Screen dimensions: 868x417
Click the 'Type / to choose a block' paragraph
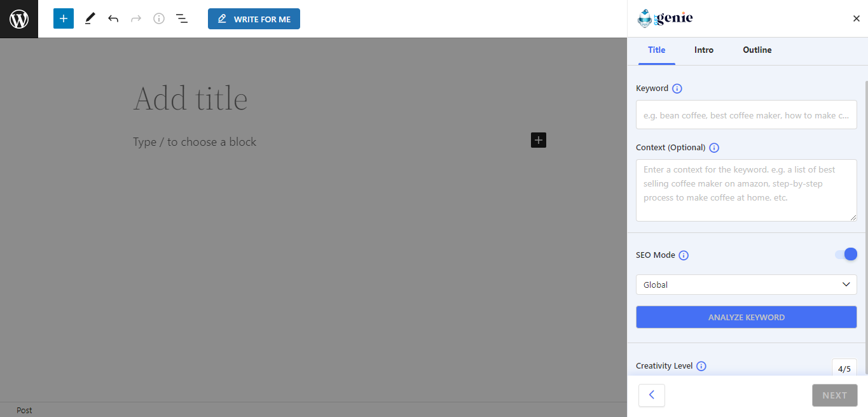[195, 142]
